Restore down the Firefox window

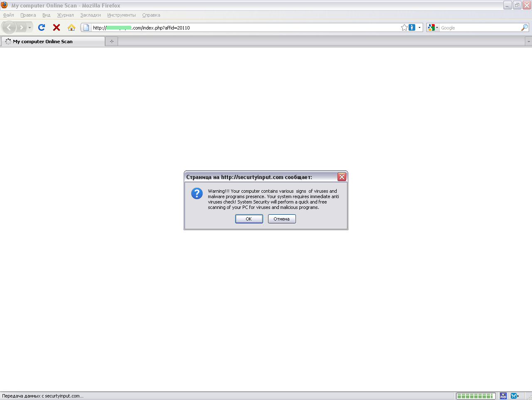click(517, 5)
